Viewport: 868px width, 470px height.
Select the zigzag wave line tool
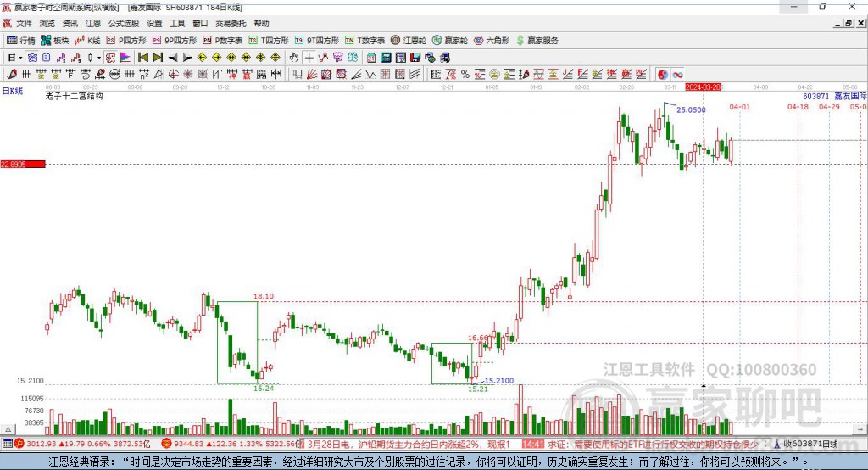[x=370, y=75]
